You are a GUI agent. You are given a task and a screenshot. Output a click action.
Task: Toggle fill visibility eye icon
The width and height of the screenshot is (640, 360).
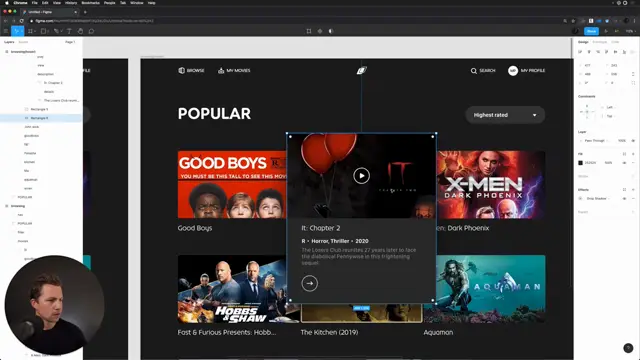pyautogui.click(x=624, y=162)
